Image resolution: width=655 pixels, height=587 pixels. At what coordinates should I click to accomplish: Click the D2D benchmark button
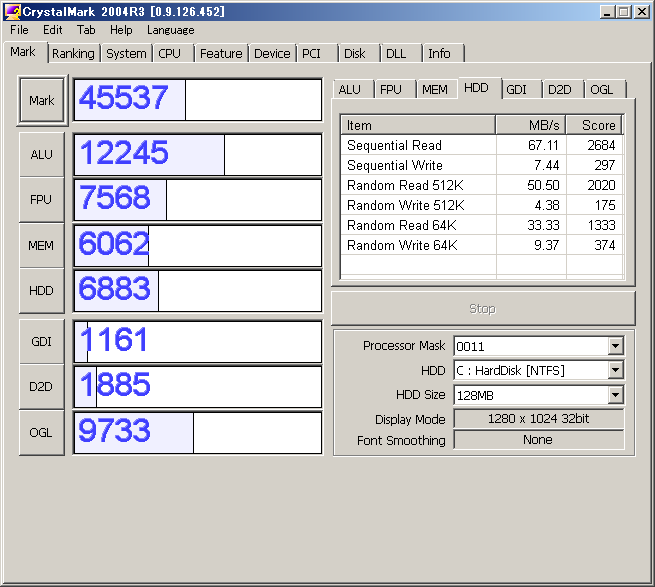pyautogui.click(x=41, y=387)
